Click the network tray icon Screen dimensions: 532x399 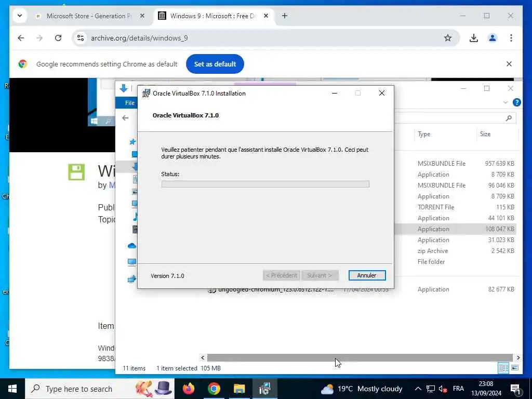(x=431, y=389)
